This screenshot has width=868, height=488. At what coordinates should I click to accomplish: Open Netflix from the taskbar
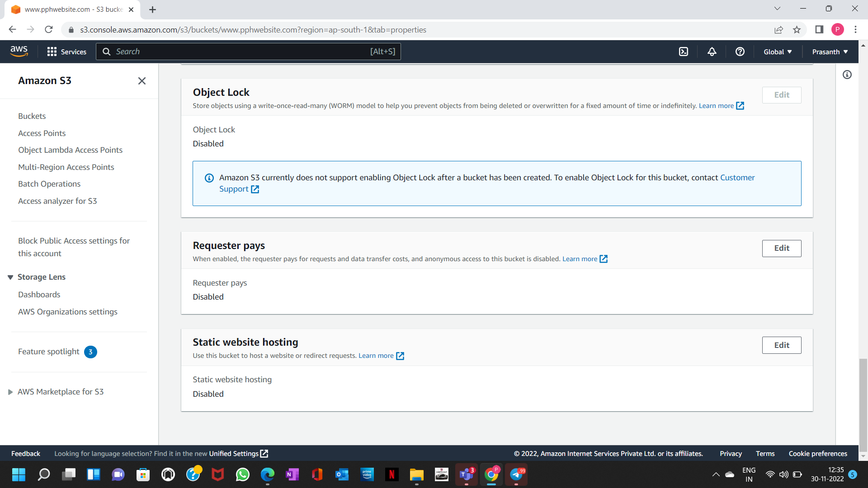pos(392,474)
